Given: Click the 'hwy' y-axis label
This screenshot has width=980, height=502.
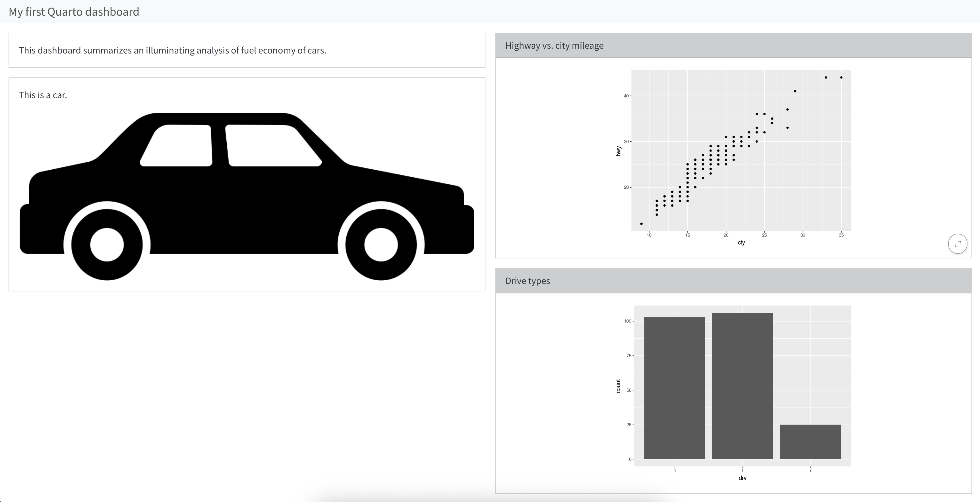Looking at the screenshot, I should (618, 151).
